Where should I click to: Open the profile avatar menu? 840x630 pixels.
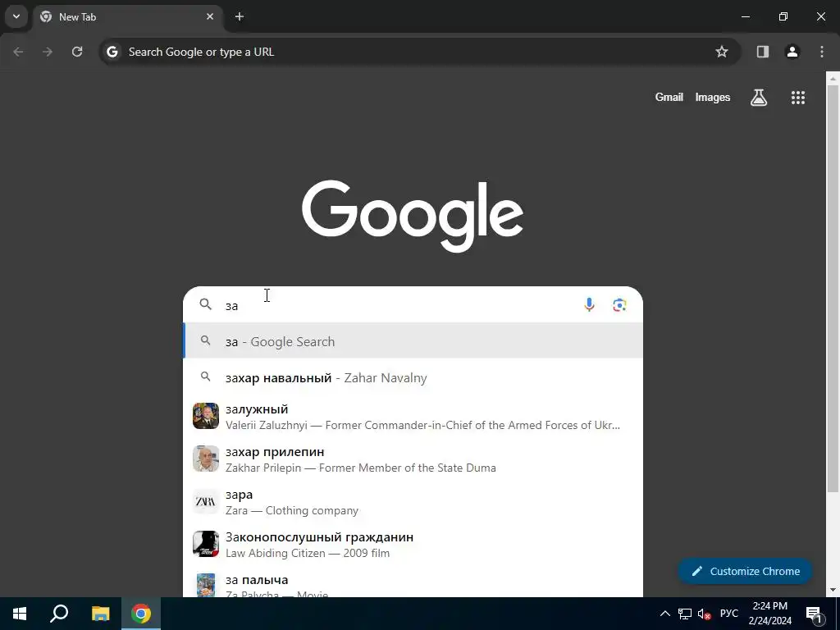pos(792,52)
